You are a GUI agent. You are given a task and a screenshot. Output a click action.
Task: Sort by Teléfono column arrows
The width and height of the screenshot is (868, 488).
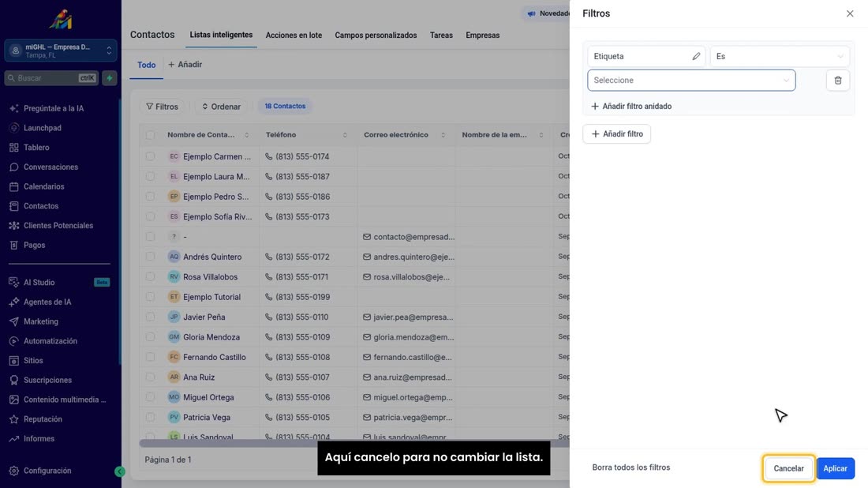(x=345, y=135)
